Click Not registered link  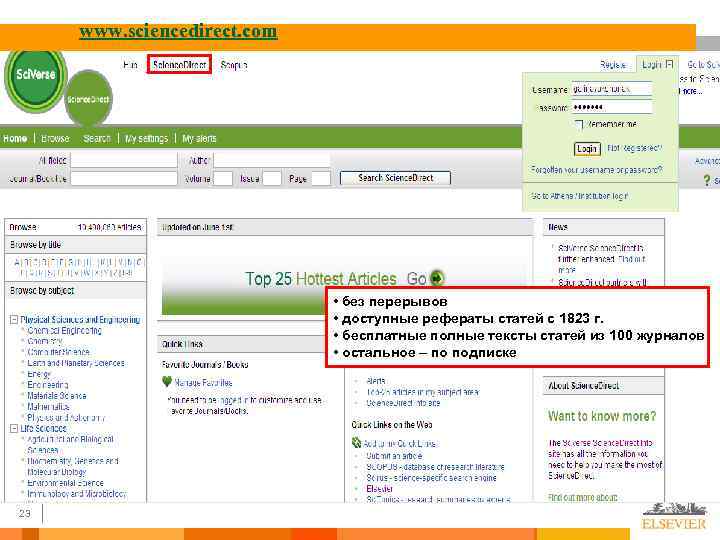(x=635, y=148)
